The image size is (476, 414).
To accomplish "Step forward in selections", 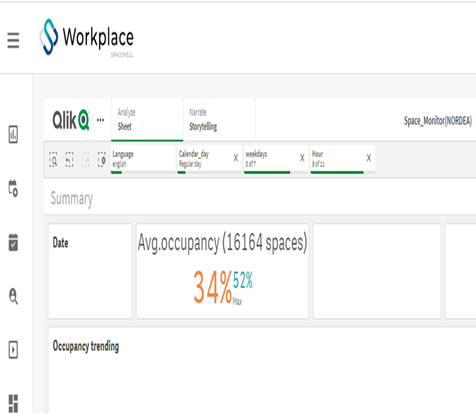I will 86,159.
